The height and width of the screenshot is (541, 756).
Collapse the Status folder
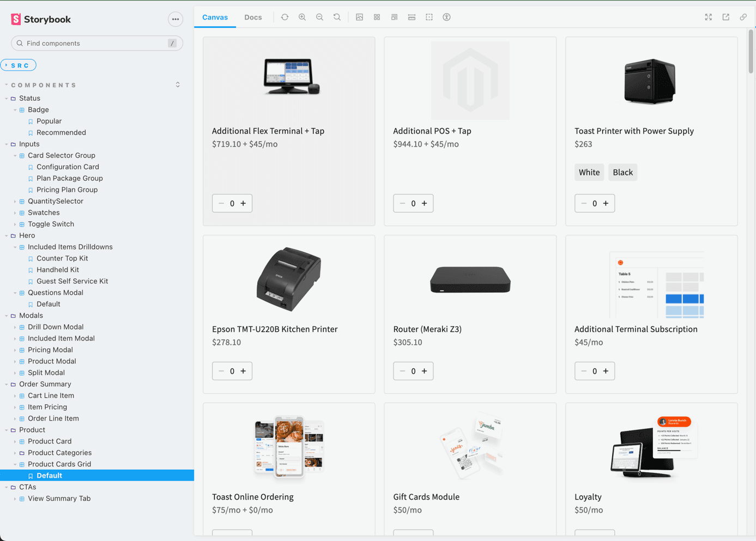29,98
